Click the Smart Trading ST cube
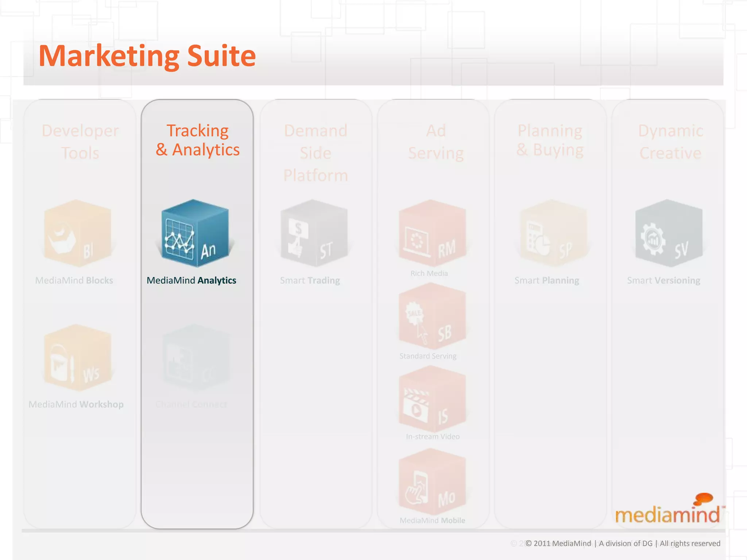 tap(314, 233)
